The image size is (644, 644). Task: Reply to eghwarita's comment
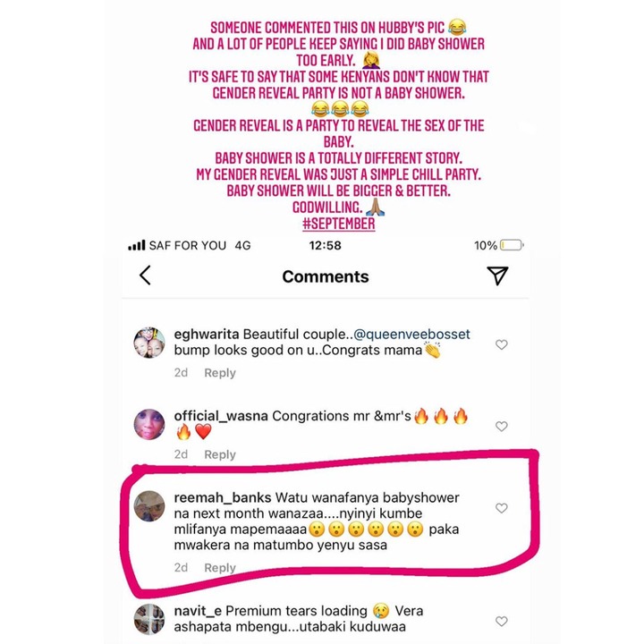(220, 373)
